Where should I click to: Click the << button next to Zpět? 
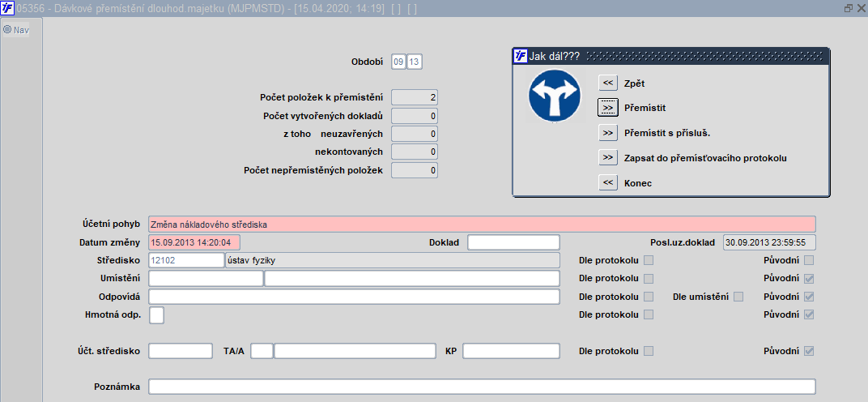point(608,83)
